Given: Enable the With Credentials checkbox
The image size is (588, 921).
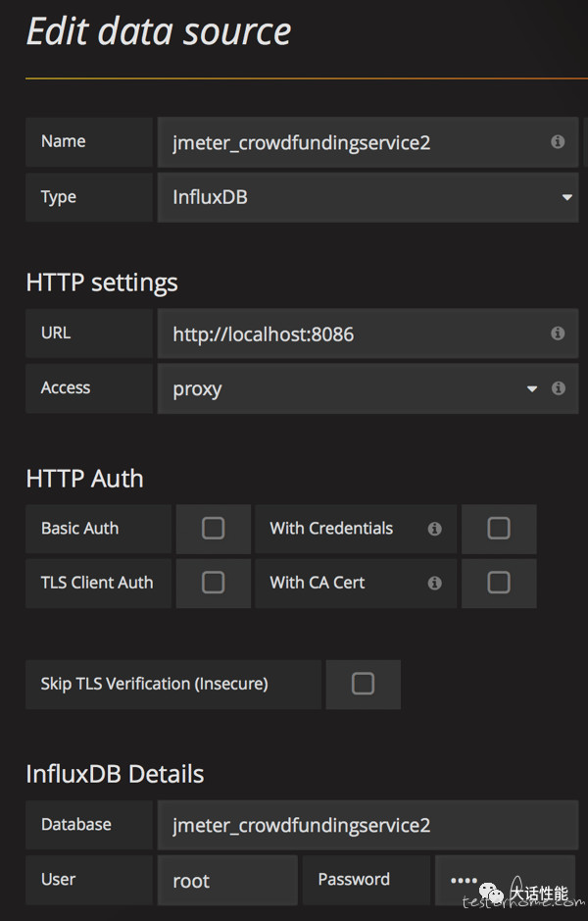Looking at the screenshot, I should tap(498, 528).
